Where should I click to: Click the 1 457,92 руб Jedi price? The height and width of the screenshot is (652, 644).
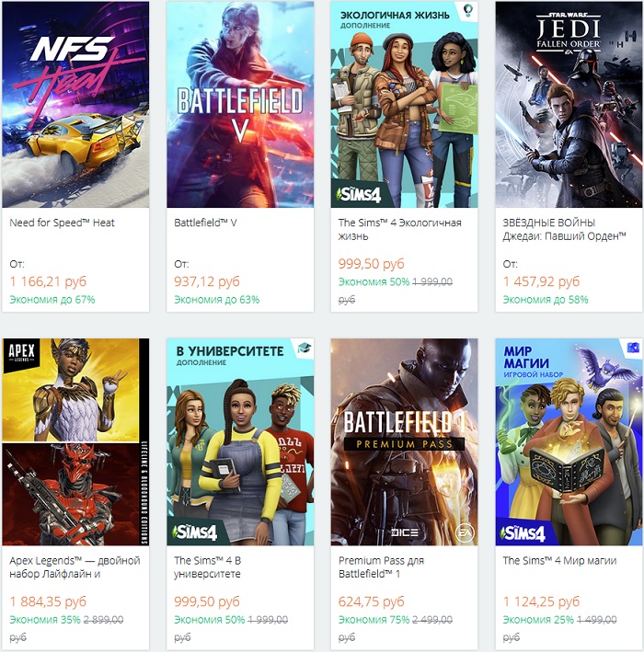pos(542,281)
